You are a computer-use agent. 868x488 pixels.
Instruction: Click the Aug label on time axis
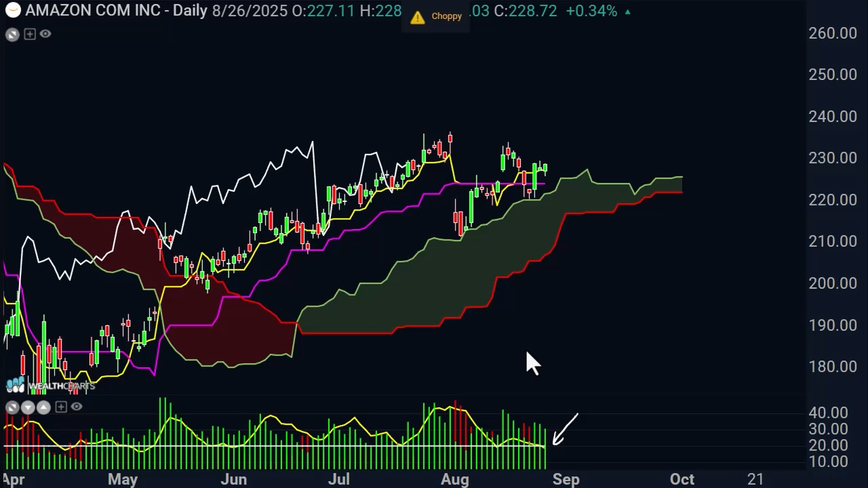(455, 479)
